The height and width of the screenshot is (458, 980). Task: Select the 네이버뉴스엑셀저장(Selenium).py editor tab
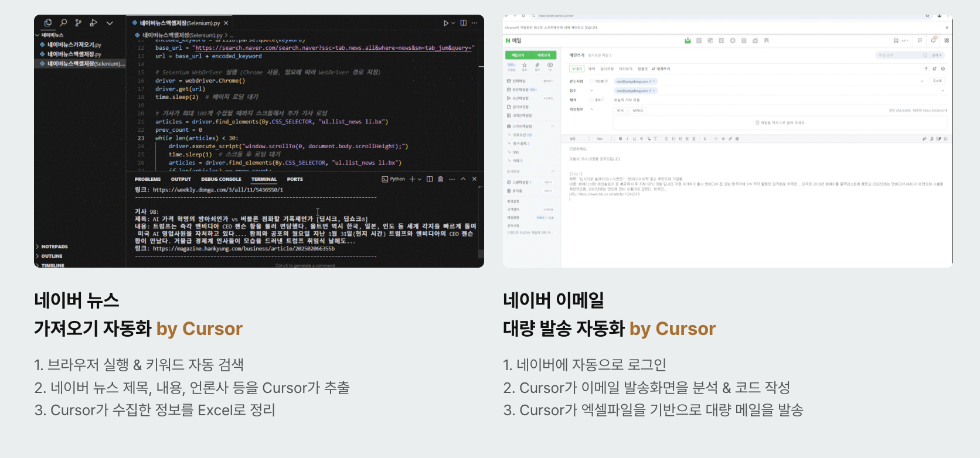click(180, 23)
